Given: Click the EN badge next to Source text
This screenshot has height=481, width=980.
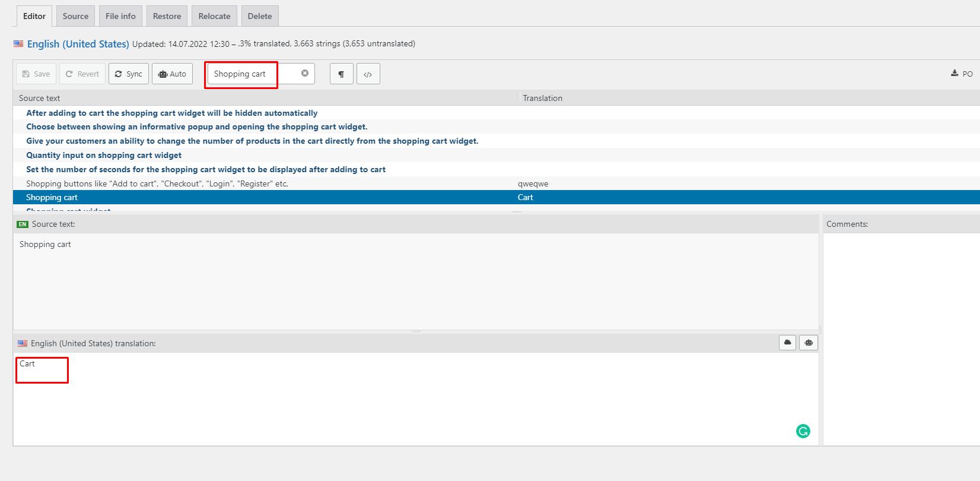Looking at the screenshot, I should 23,224.
